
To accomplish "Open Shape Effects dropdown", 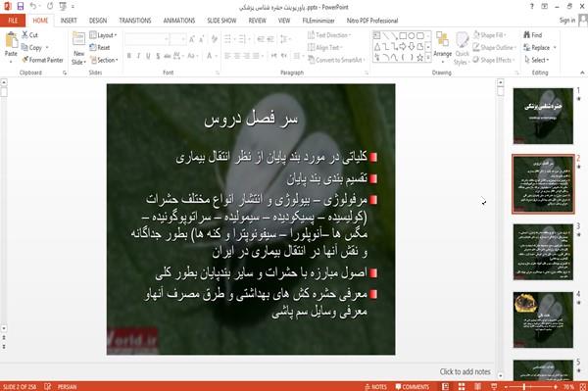I will coord(494,60).
